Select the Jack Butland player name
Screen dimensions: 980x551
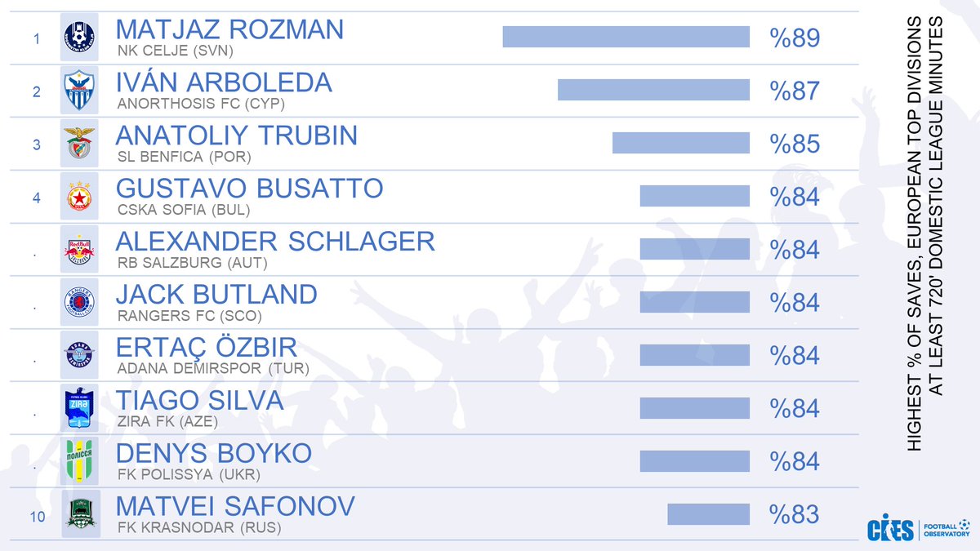click(216, 294)
